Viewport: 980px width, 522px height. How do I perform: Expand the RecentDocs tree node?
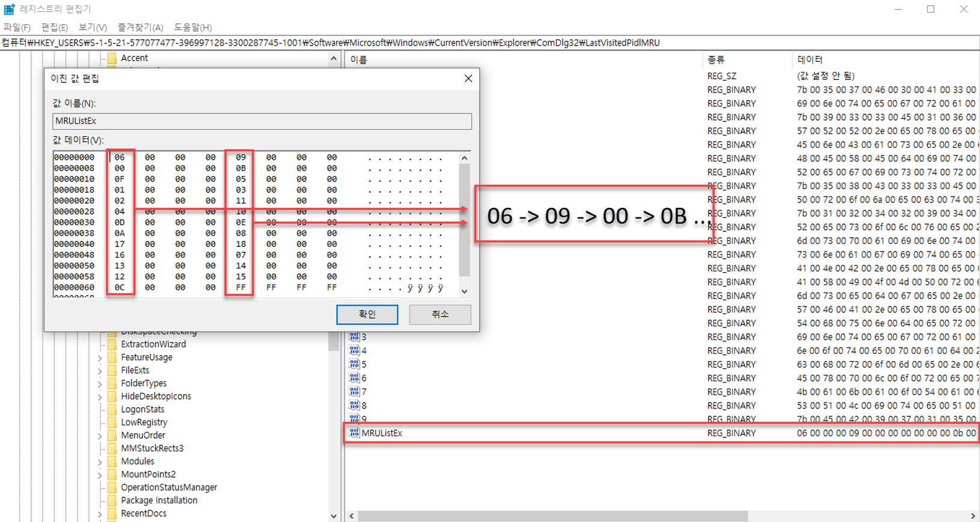point(100,514)
